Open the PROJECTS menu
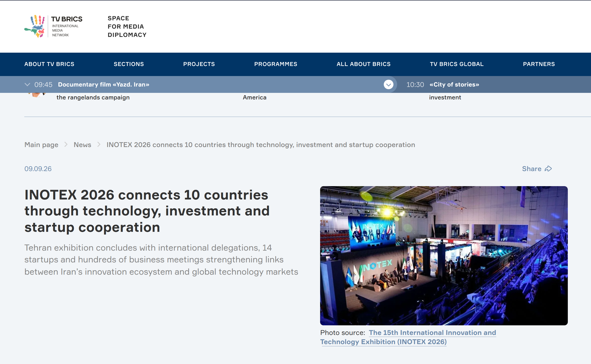 click(x=199, y=64)
